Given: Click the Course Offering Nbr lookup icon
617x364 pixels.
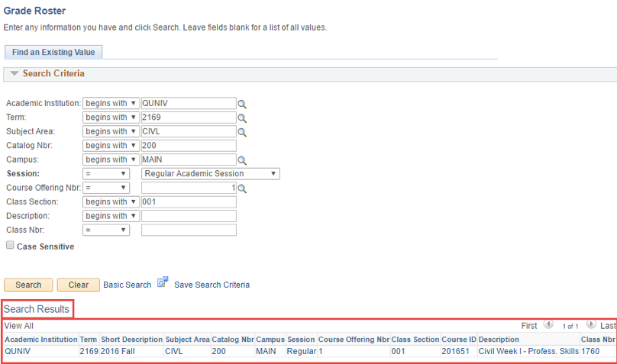Looking at the screenshot, I should point(242,188).
